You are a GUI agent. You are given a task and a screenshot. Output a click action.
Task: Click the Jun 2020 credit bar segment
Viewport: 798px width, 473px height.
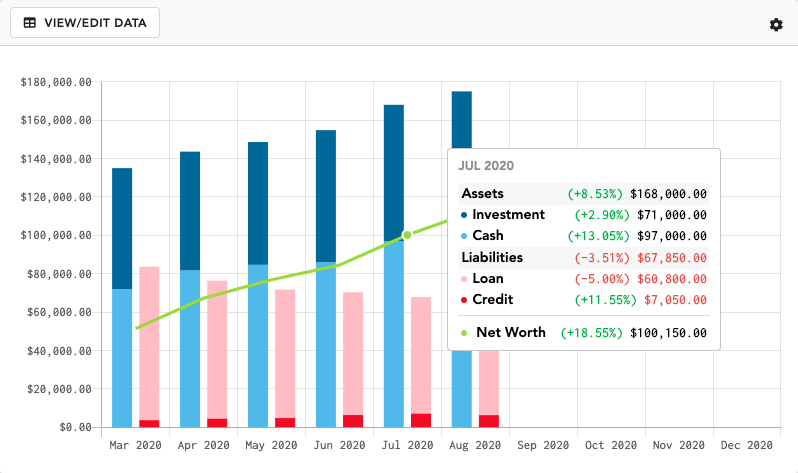pos(353,421)
